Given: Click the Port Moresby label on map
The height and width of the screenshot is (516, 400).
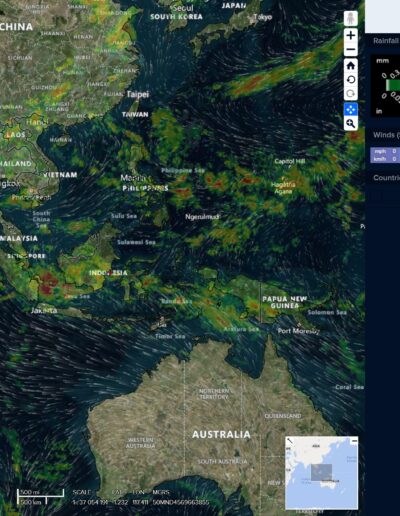Looking at the screenshot, I should pyautogui.click(x=299, y=331).
